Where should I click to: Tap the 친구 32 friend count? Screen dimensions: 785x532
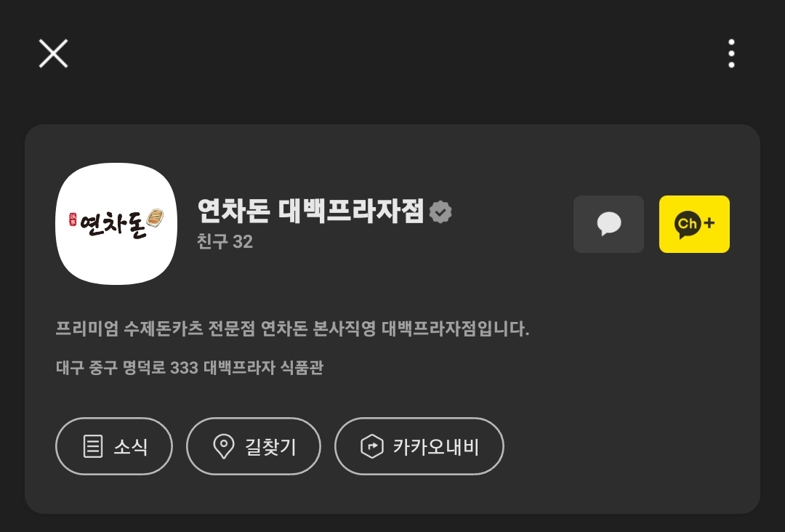pyautogui.click(x=225, y=242)
